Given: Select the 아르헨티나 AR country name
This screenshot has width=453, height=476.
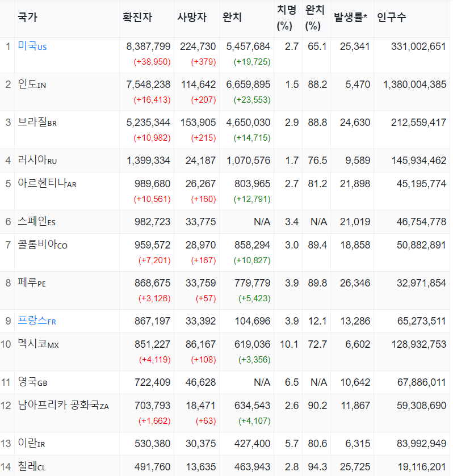Looking at the screenshot, I should coord(47,183).
